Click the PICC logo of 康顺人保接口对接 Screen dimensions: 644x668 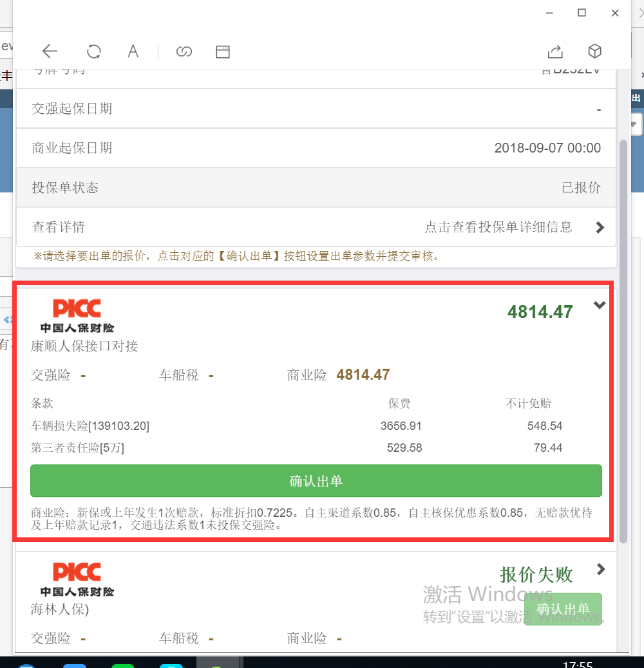(x=77, y=316)
